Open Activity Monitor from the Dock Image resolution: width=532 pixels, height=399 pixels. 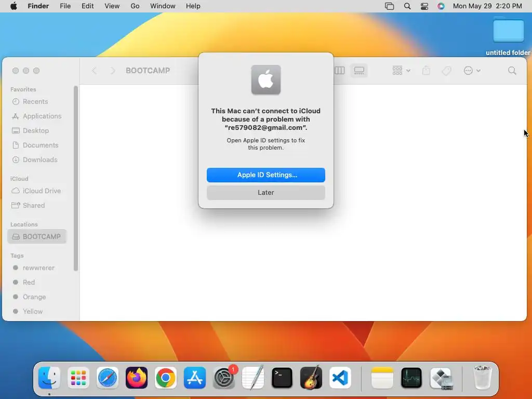coord(411,378)
